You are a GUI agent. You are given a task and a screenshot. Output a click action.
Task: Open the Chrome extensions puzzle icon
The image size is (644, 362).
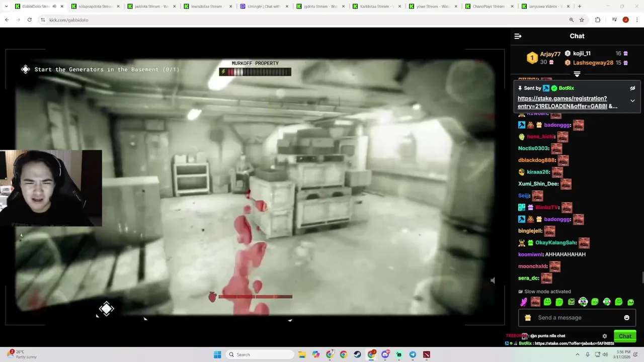coord(598,20)
